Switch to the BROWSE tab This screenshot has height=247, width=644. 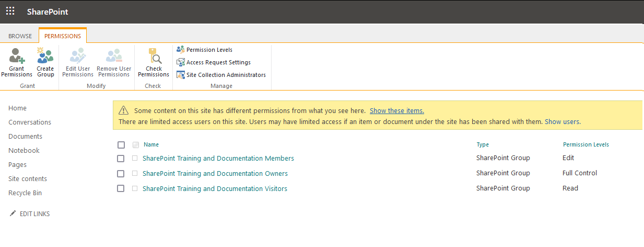click(x=20, y=36)
